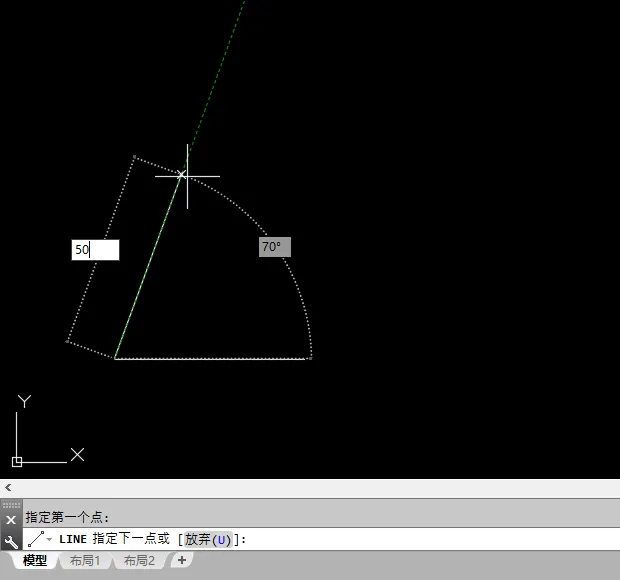The width and height of the screenshot is (620, 580).
Task: Click the length input field showing 50
Action: (95, 250)
